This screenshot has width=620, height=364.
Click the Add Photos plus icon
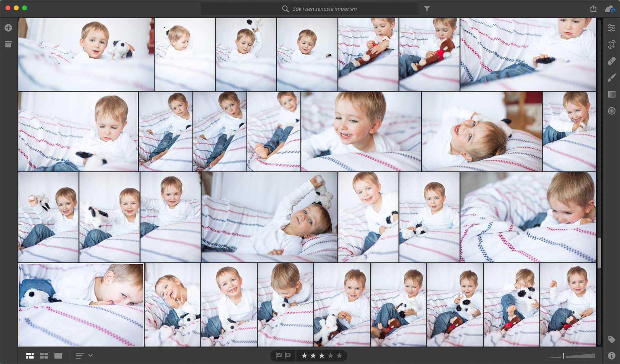point(8,28)
